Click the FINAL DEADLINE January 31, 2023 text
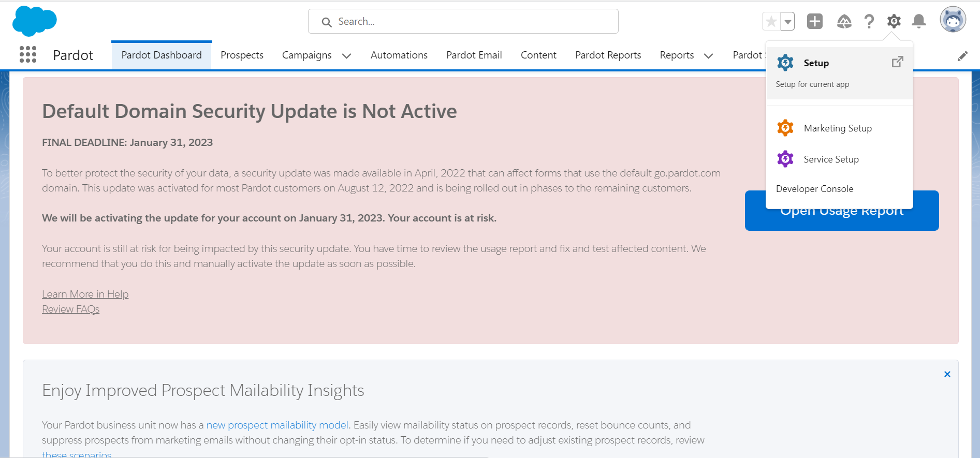Viewport: 980px width, 458px height. (127, 142)
